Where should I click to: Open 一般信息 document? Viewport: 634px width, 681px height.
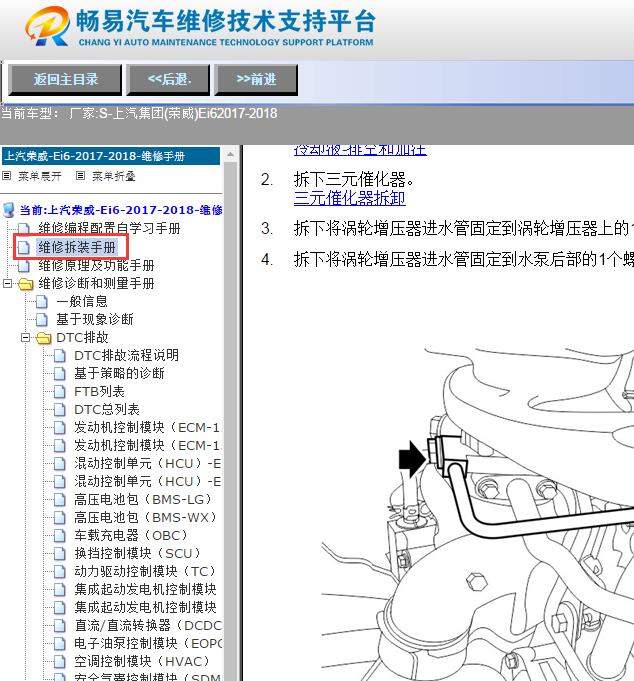point(82,301)
